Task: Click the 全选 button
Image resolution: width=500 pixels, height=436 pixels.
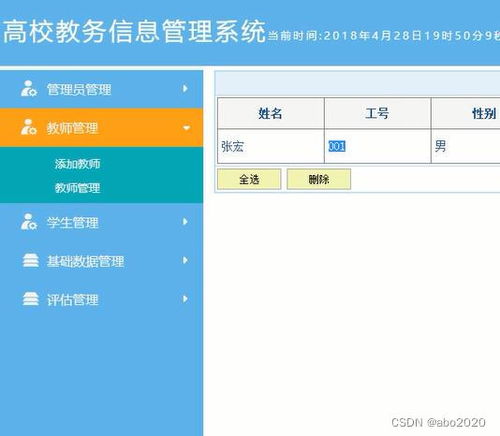Action: click(249, 179)
